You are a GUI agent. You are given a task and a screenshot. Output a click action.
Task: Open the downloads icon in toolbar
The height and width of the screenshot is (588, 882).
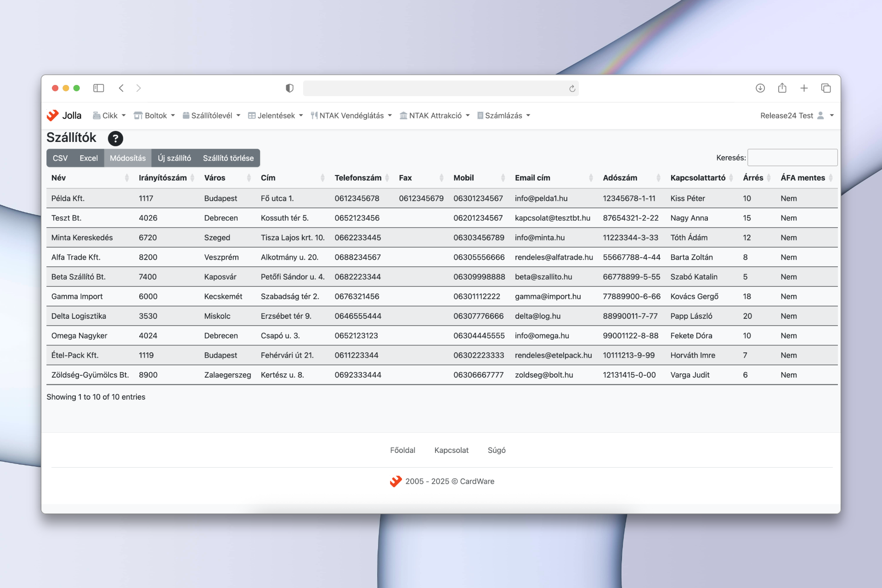tap(760, 88)
